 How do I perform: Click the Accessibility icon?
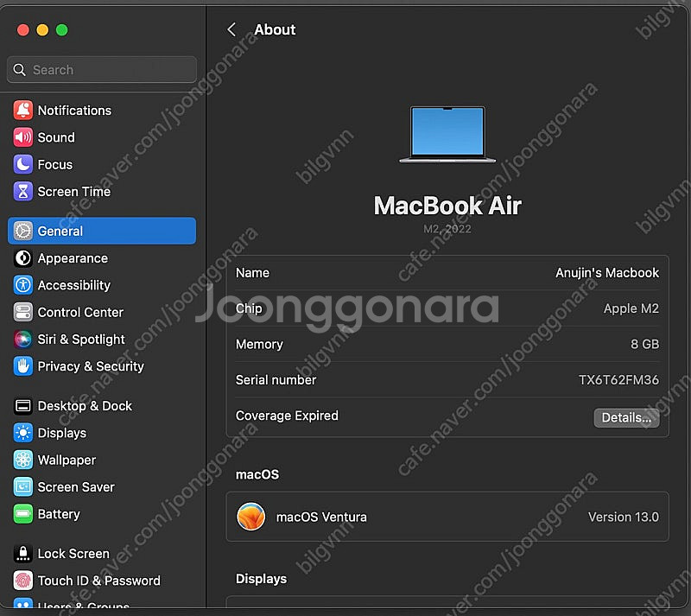pyautogui.click(x=23, y=285)
